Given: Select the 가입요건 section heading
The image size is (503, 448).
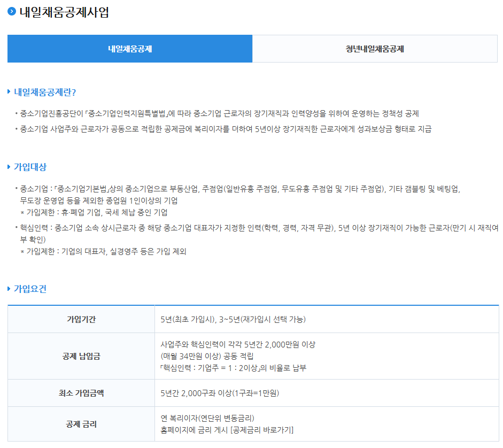Looking at the screenshot, I should (30, 289).
